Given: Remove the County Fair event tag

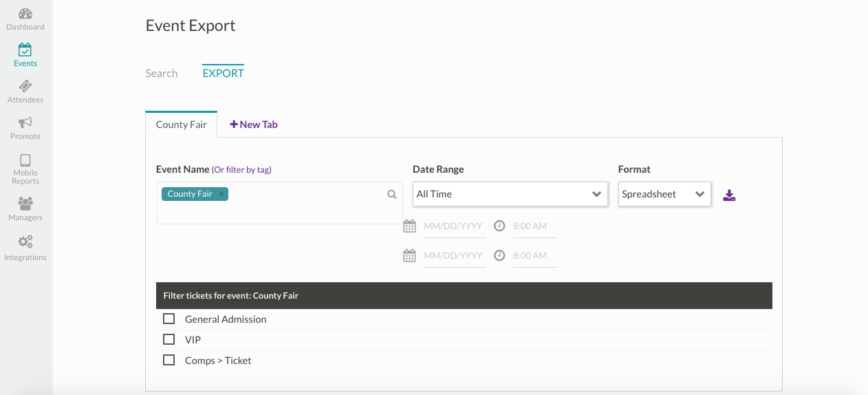Looking at the screenshot, I should click(221, 194).
